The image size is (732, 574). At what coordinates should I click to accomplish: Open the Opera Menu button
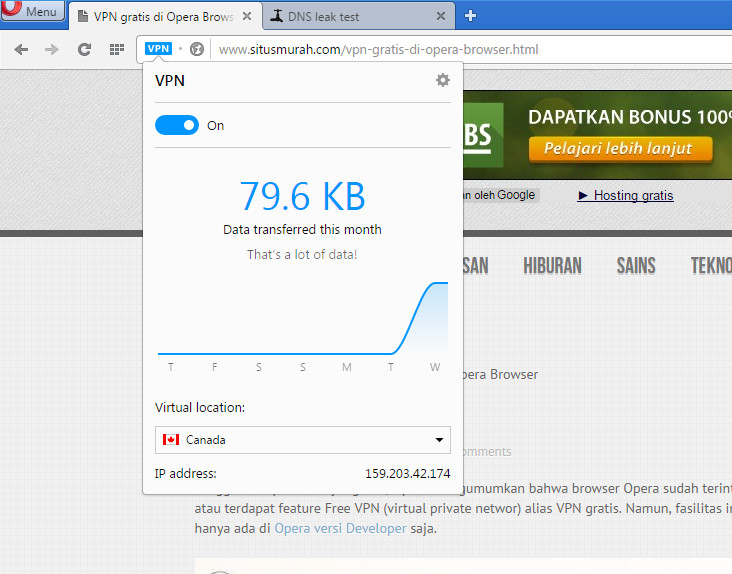(x=32, y=10)
